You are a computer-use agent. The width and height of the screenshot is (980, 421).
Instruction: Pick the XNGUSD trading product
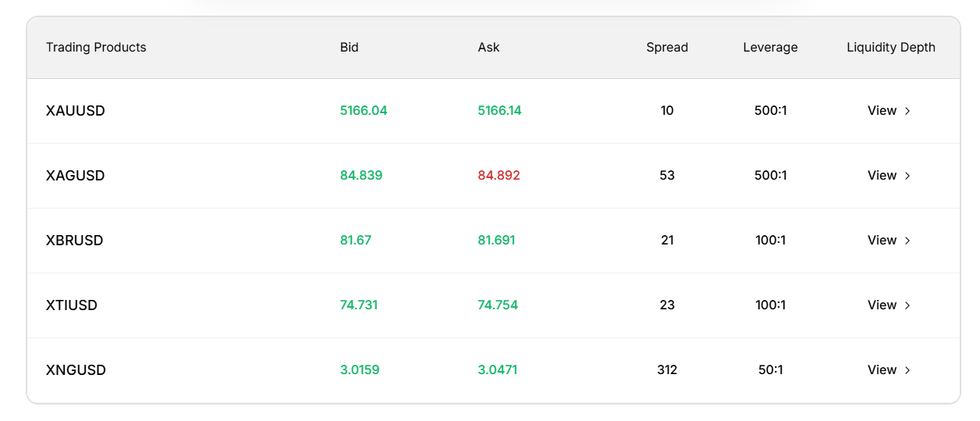76,370
